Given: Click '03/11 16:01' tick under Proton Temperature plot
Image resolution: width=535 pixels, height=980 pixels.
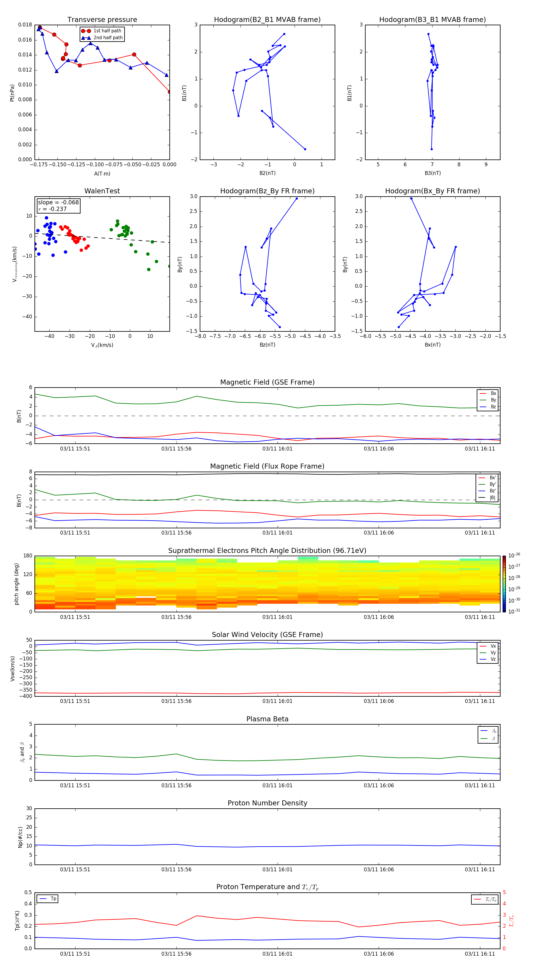Looking at the screenshot, I should [278, 954].
